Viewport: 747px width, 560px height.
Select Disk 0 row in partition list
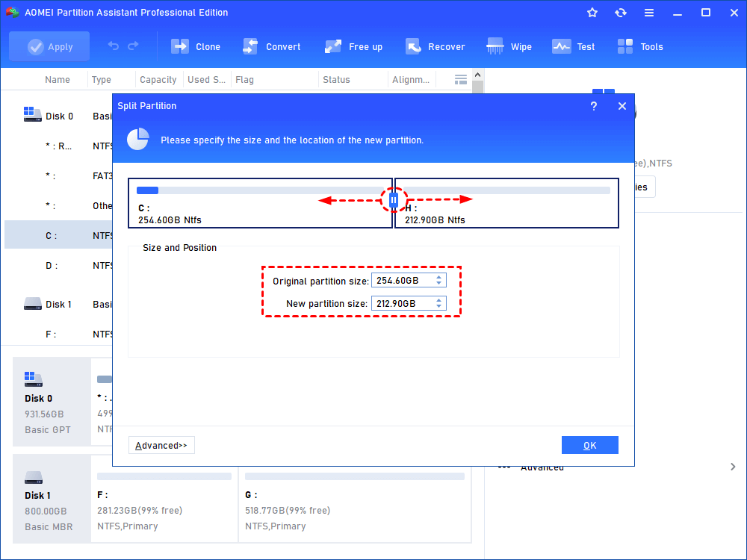coord(58,116)
